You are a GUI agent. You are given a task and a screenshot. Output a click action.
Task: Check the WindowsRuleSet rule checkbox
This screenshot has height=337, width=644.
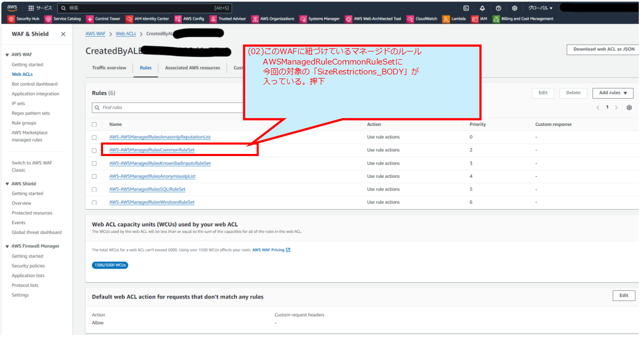[94, 202]
